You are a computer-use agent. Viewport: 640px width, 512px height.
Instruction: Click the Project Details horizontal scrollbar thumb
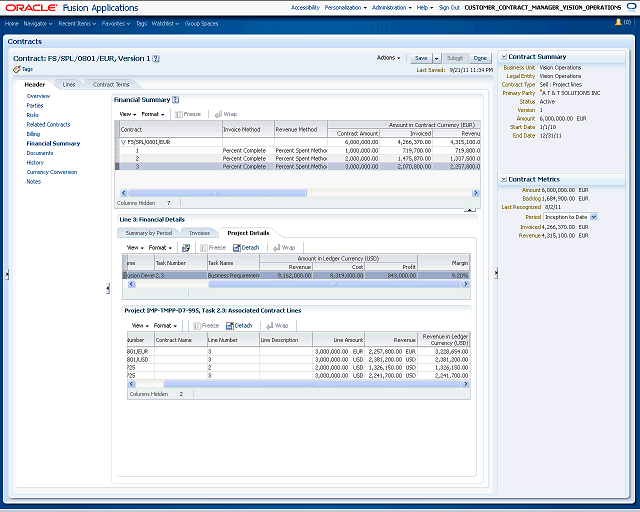[x=334, y=284]
